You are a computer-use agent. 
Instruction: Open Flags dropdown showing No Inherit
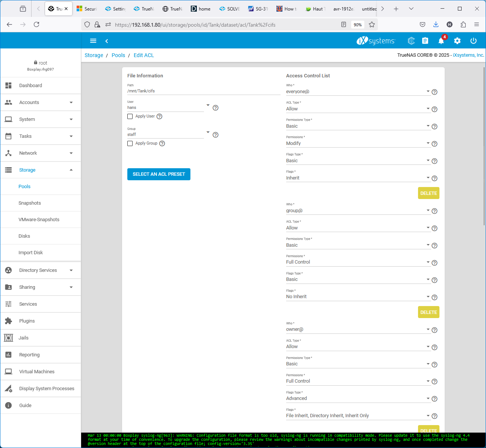[358, 297]
